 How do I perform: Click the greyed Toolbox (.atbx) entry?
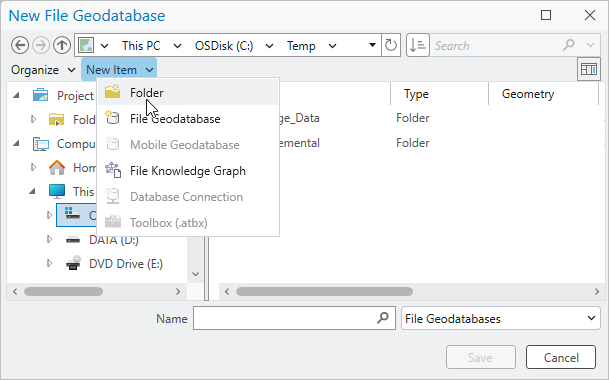tap(188, 223)
